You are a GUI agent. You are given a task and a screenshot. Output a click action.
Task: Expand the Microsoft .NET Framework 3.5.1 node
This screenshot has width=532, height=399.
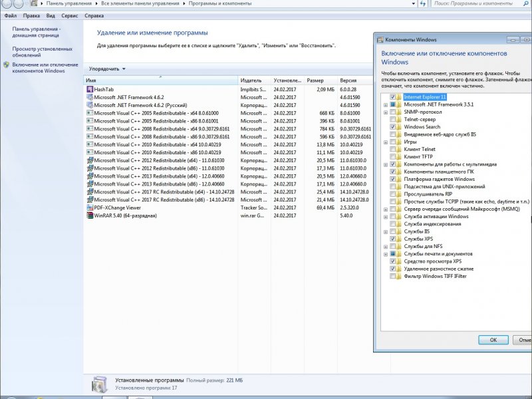386,105
